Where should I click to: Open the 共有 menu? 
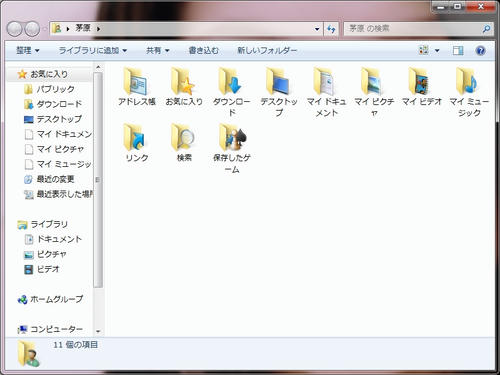[x=158, y=51]
